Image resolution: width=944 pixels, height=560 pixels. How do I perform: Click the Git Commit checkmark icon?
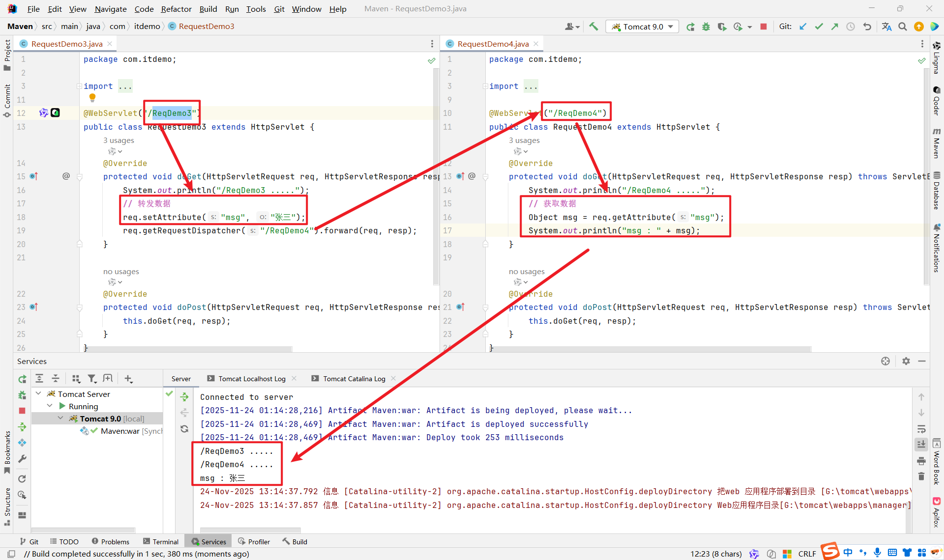tap(819, 27)
